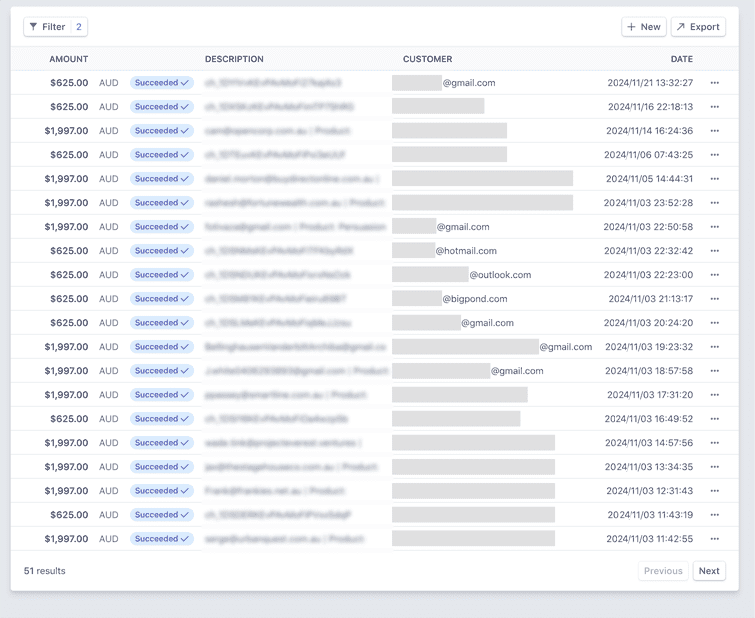This screenshot has width=755, height=618.
Task: Click customer @gmail.com on the 20:24:20 row
Action: pos(487,323)
